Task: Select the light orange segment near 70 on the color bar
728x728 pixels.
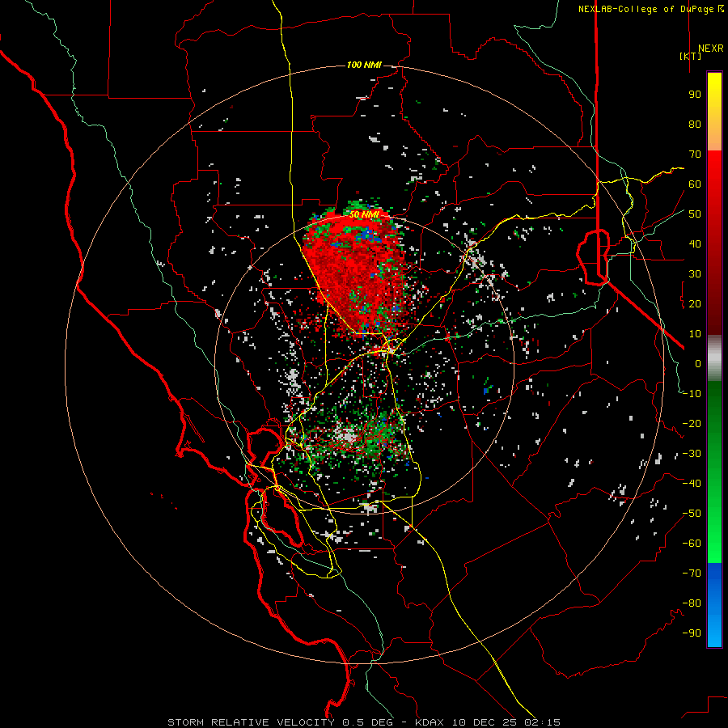Action: click(x=714, y=139)
